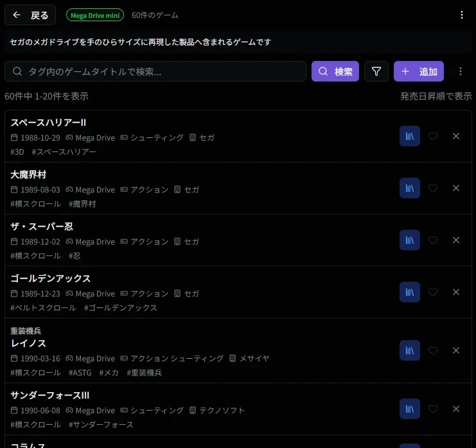476x448 pixels.
Task: Favorite サンダーフォースIII with the heart
Action: [x=433, y=409]
